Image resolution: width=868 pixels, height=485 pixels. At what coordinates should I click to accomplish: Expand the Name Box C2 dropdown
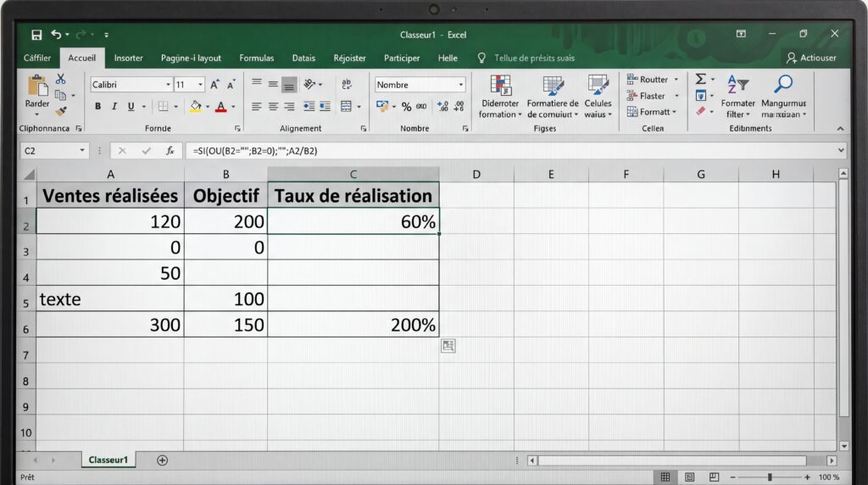[82, 151]
